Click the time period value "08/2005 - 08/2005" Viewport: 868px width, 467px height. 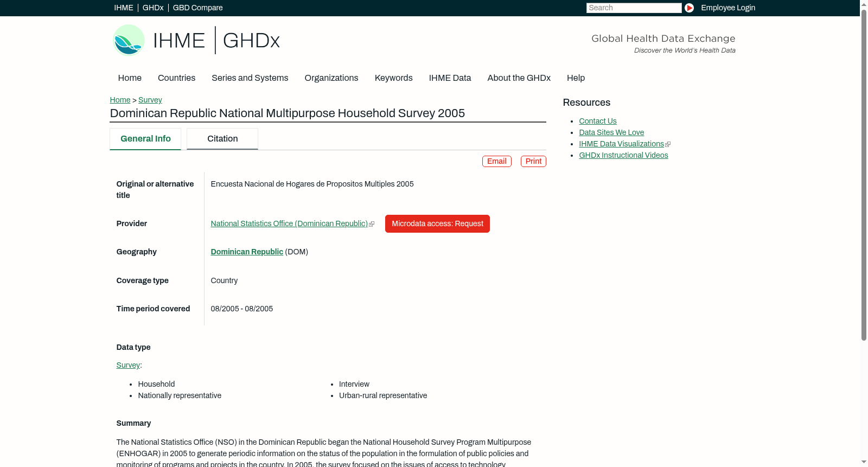click(x=242, y=309)
